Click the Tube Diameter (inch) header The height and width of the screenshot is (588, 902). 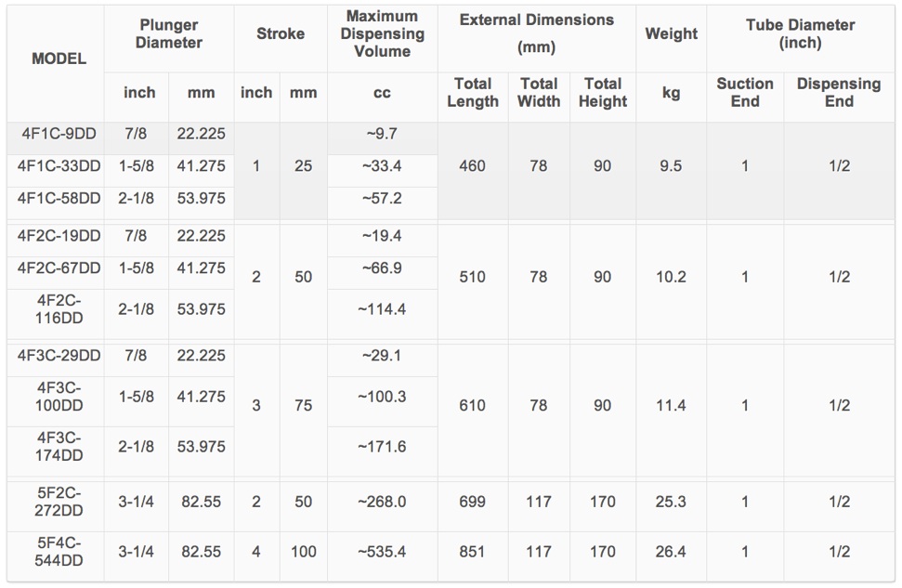click(x=800, y=34)
